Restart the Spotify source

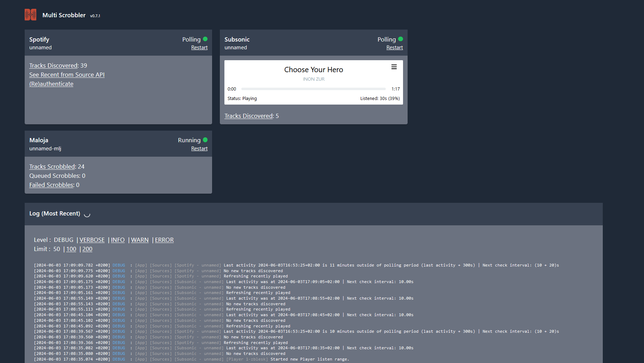199,48
